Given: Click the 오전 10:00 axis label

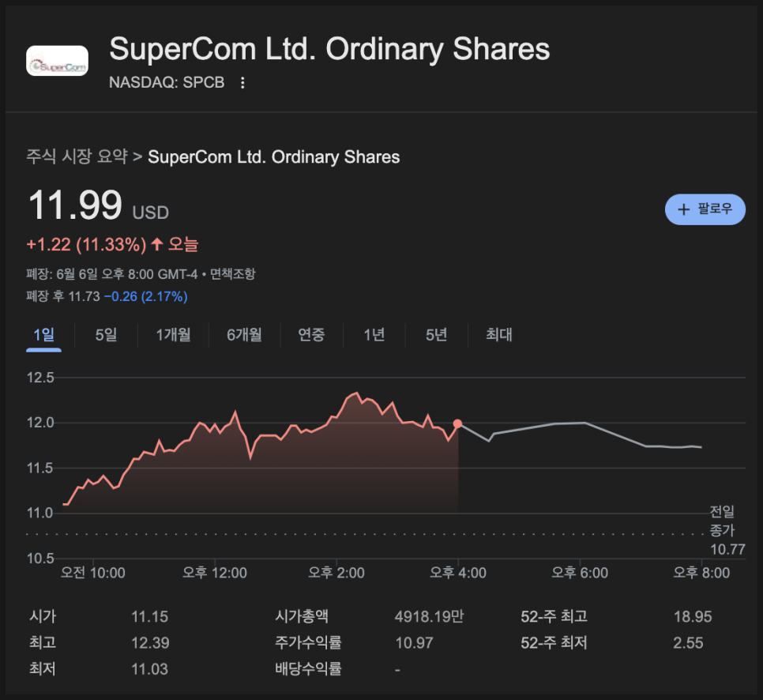Looking at the screenshot, I should coord(93,573).
